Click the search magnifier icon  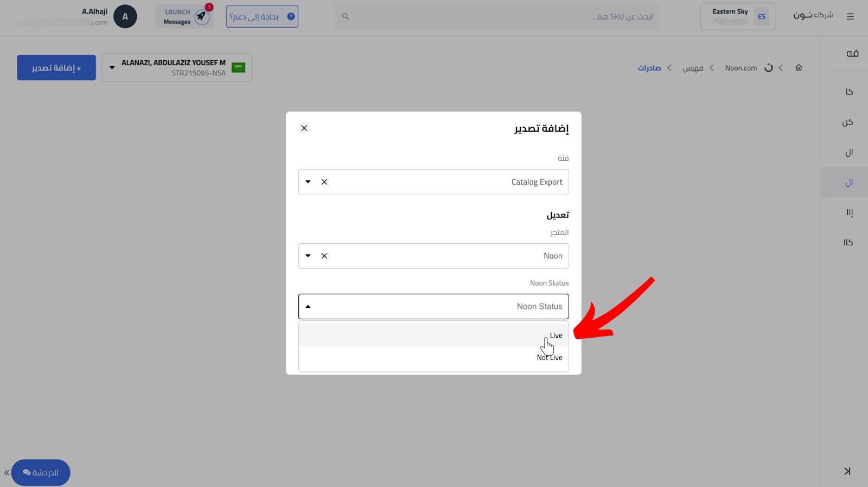345,16
